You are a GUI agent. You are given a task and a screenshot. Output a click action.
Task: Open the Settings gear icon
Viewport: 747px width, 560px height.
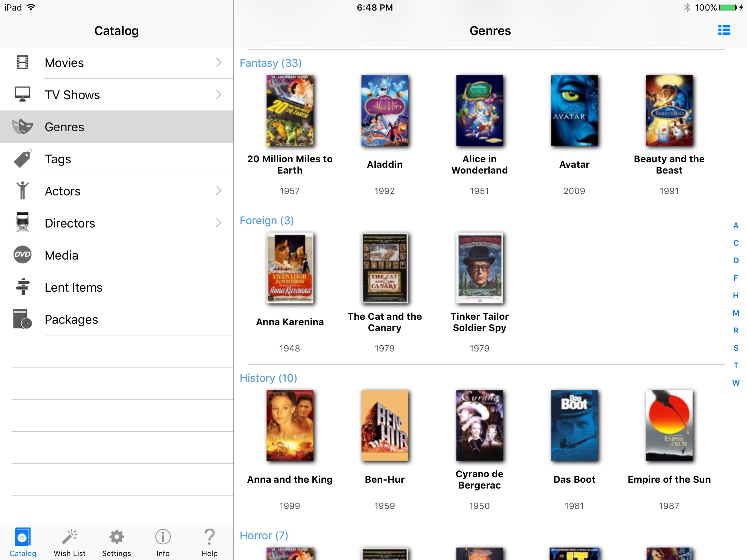click(x=117, y=537)
